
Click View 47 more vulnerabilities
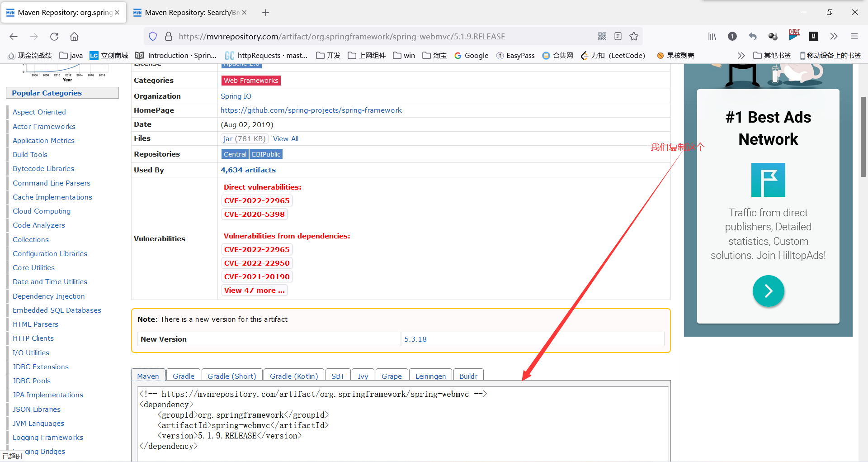pos(255,291)
